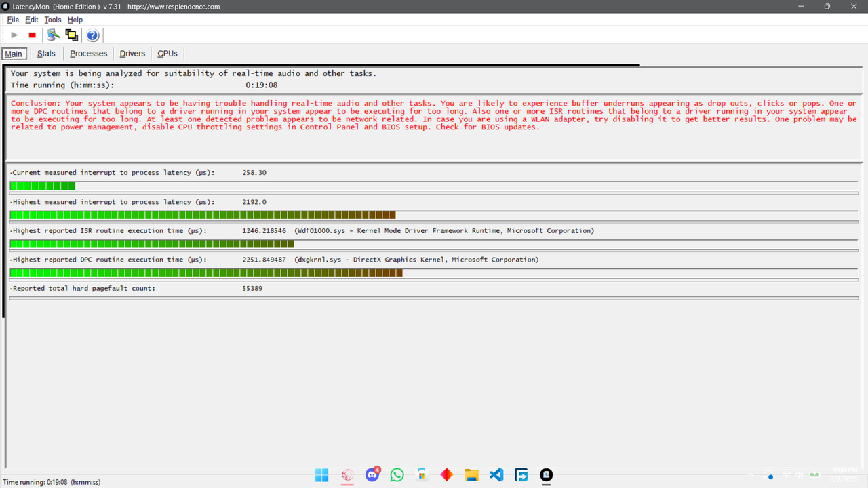Click the status bar Time running text

tap(52, 482)
